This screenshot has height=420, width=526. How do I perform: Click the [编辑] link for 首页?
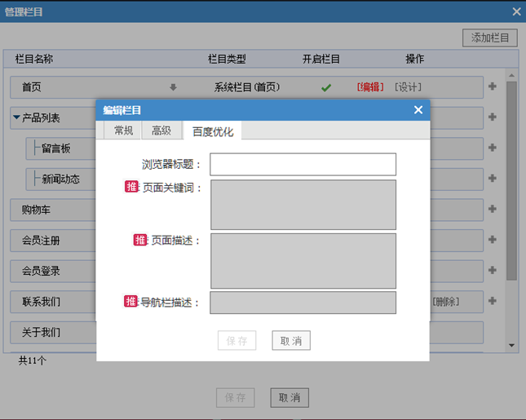[370, 87]
